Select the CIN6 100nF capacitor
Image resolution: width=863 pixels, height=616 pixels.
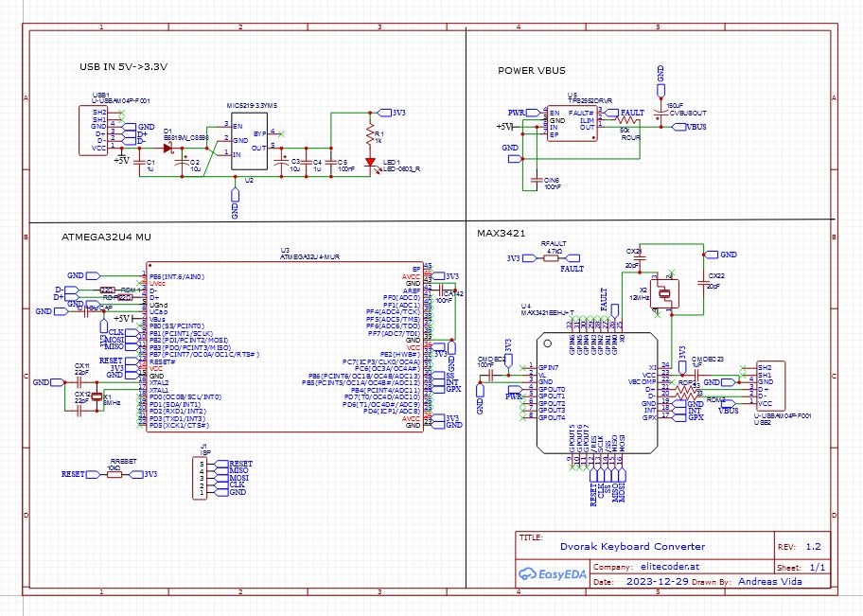[x=537, y=180]
